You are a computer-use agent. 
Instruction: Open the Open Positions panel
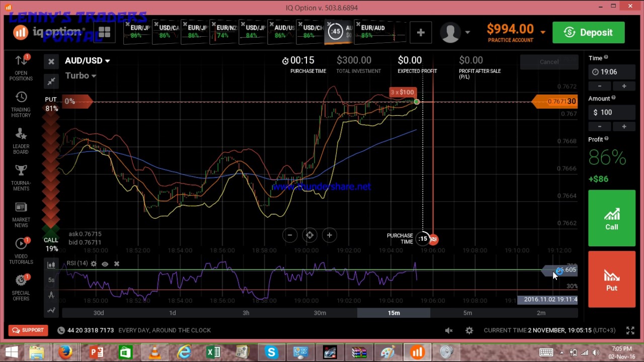[x=21, y=67]
